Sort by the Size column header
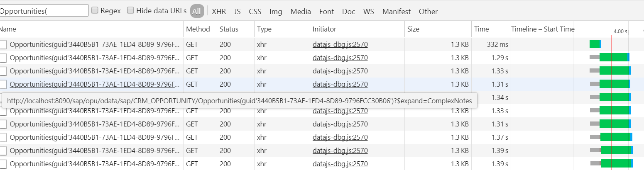This screenshot has height=170, width=644. (438, 29)
